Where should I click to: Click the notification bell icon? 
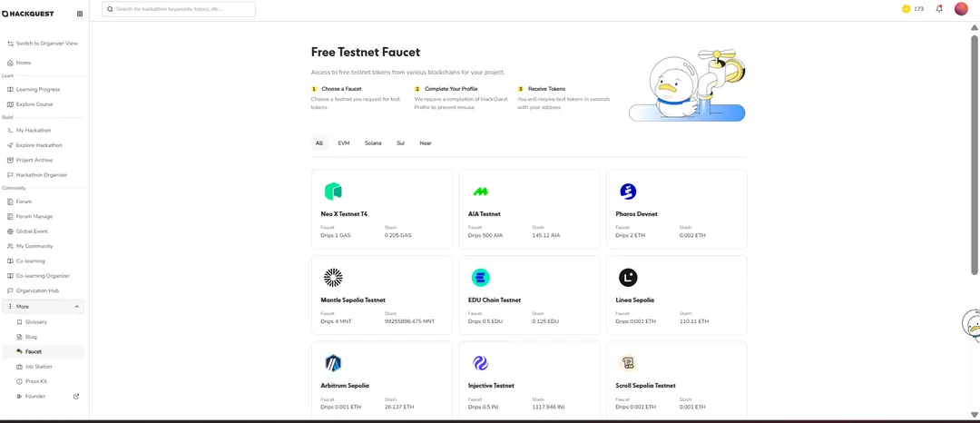pos(939,9)
